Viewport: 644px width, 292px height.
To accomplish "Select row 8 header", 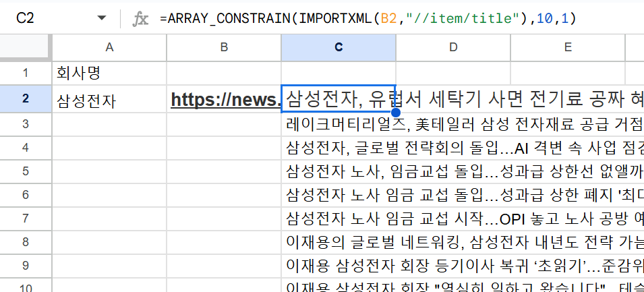I will (26, 242).
